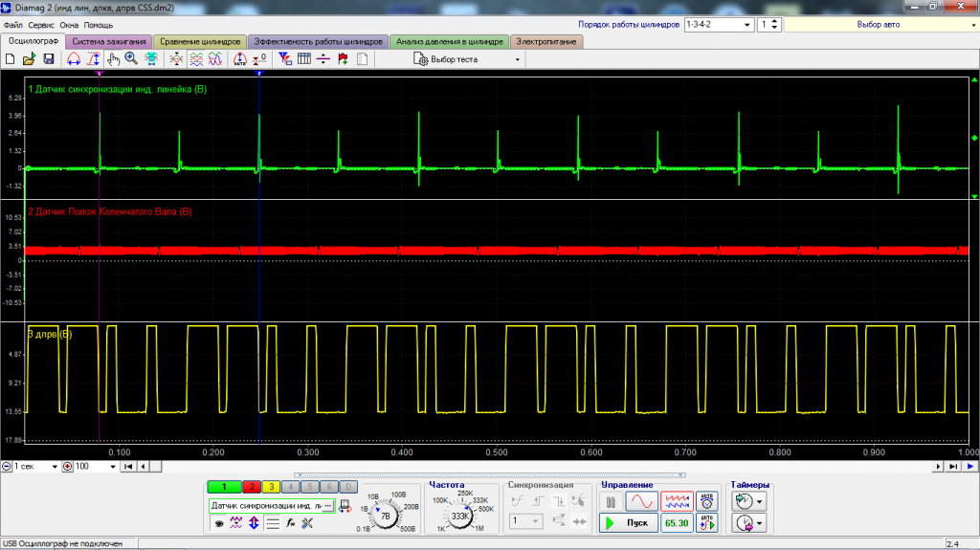This screenshot has height=550, width=980.
Task: Toggle the overlapped waveforms view icon
Action: 215,59
